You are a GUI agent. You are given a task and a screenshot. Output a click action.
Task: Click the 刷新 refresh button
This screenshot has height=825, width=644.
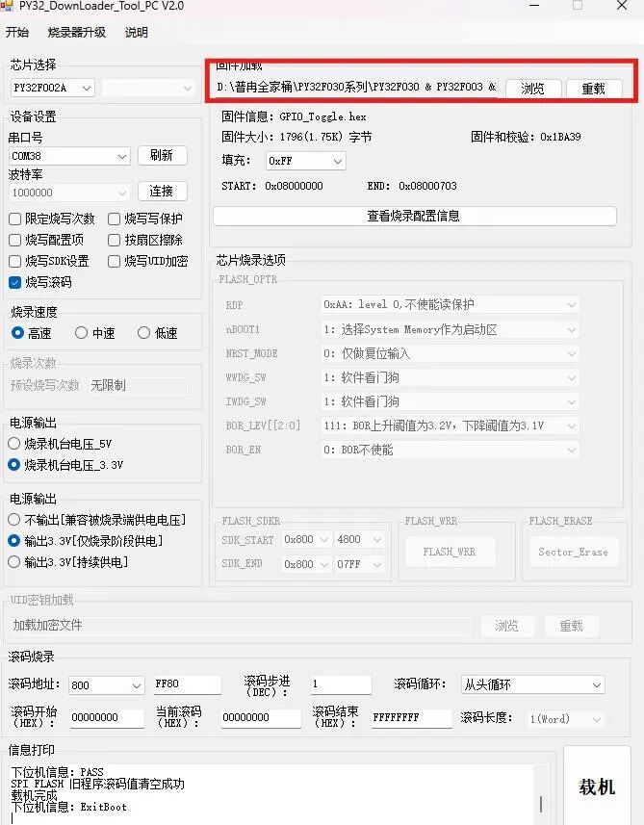(x=162, y=155)
